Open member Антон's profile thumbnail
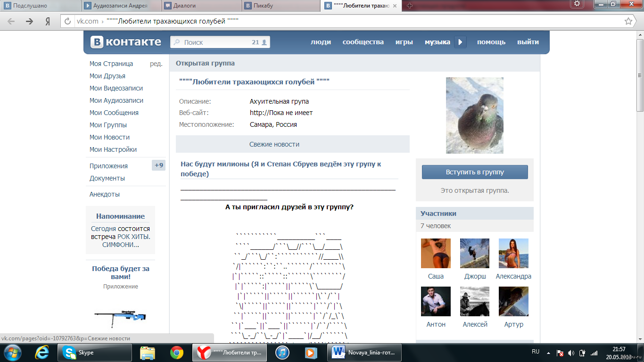The height and width of the screenshot is (362, 644). tap(436, 302)
